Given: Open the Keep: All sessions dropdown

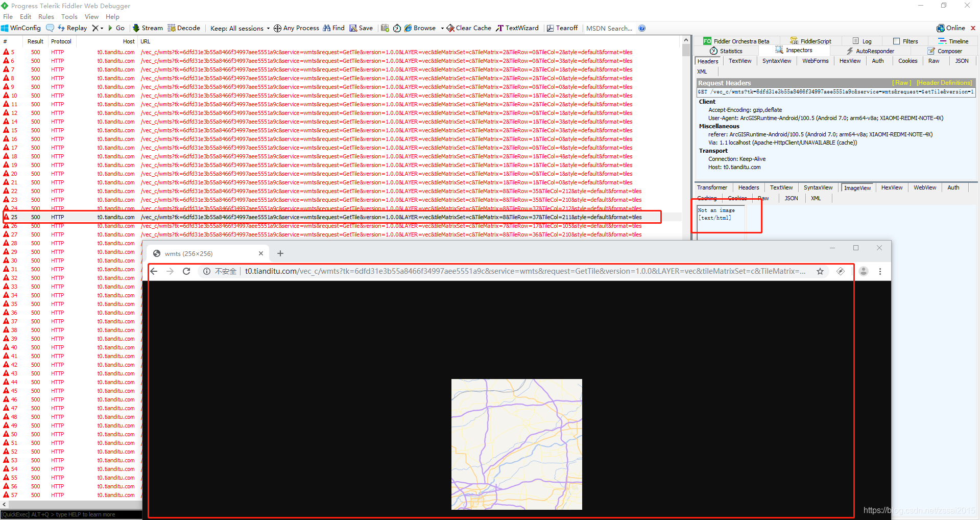Looking at the screenshot, I should (x=240, y=28).
